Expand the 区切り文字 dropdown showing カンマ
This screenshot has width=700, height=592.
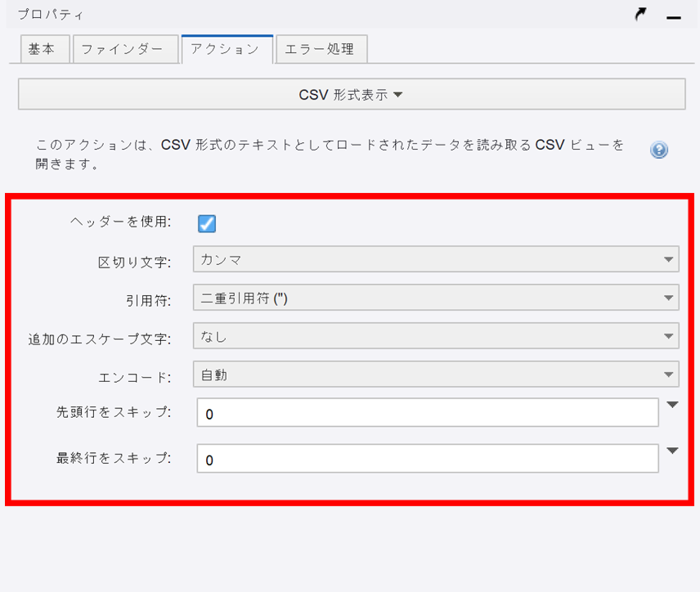coord(436,260)
